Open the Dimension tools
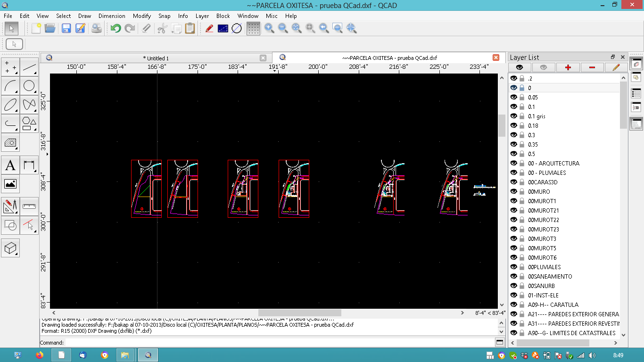Image resolution: width=644 pixels, height=362 pixels. tap(29, 165)
